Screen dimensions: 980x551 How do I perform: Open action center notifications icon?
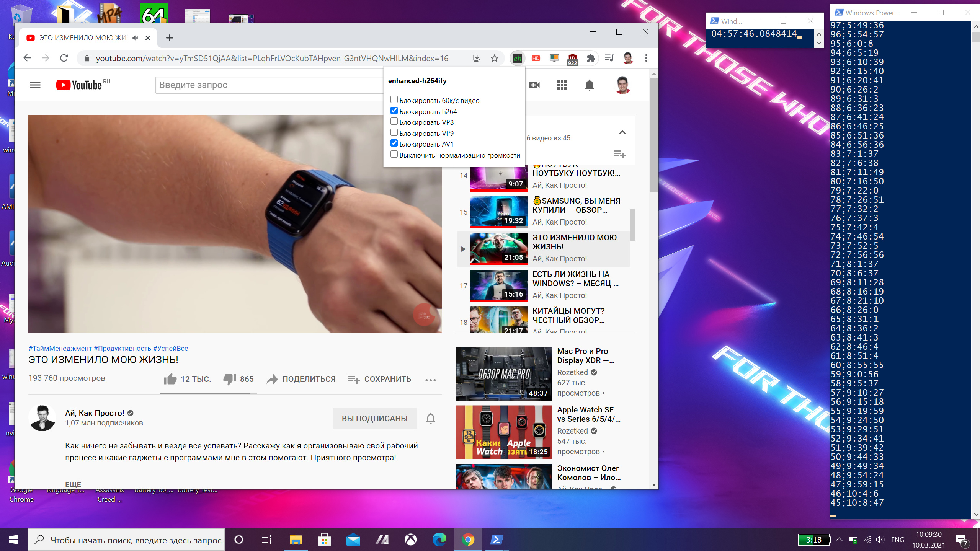point(962,540)
